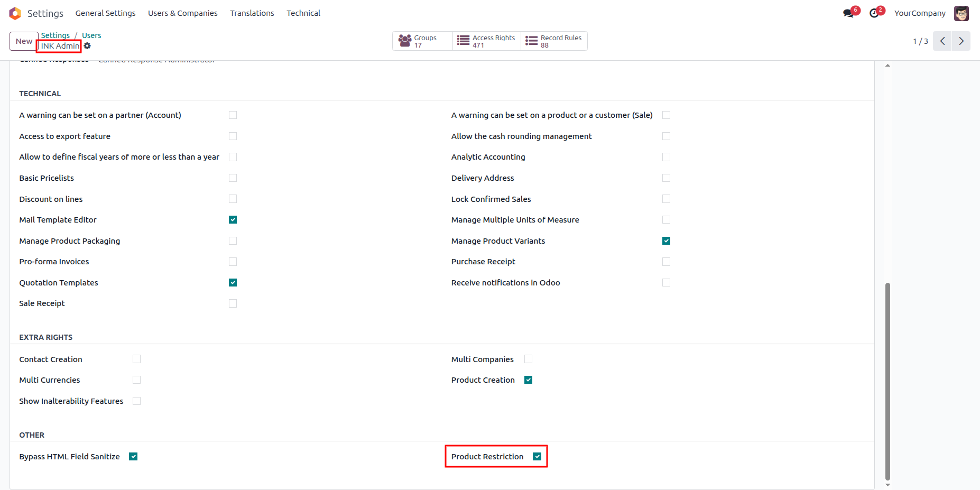Open the Technical menu
The height and width of the screenshot is (490, 980).
pos(303,13)
